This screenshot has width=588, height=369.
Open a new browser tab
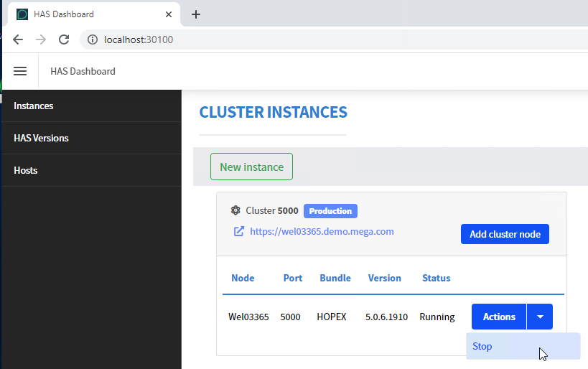tap(196, 14)
